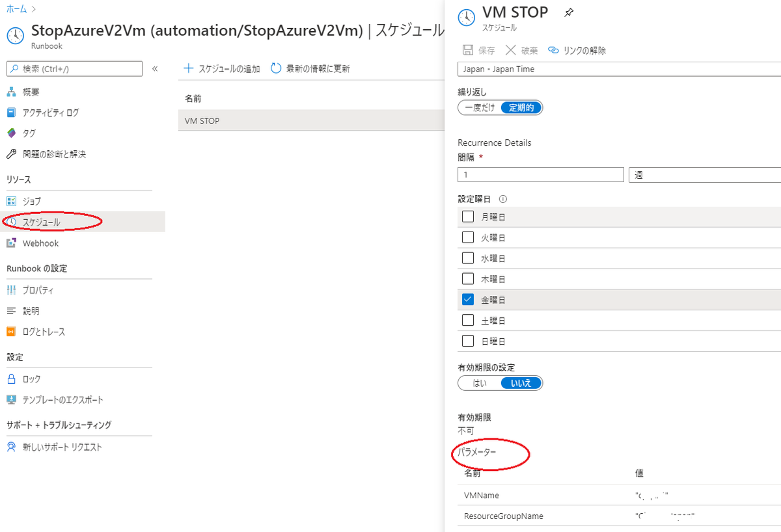Click the 設定曜日 info icon
781x532 pixels.
[x=503, y=200]
